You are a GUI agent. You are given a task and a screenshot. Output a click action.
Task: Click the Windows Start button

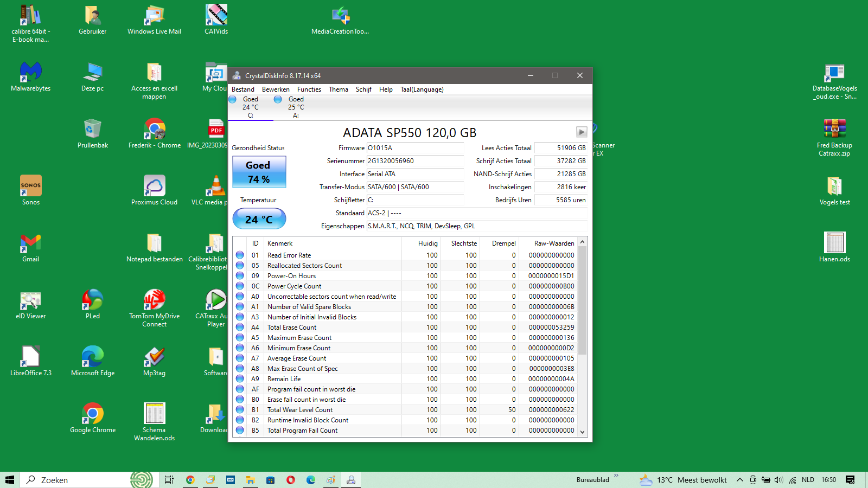pos(10,480)
